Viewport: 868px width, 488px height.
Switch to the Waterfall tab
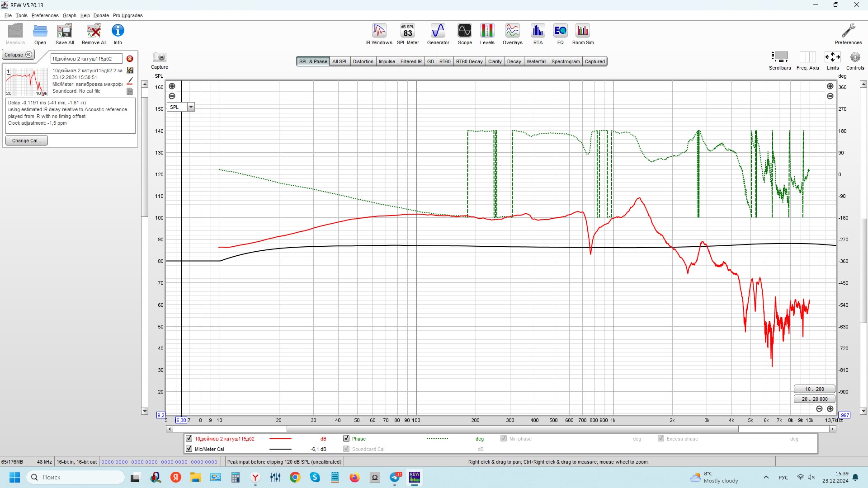tap(536, 61)
